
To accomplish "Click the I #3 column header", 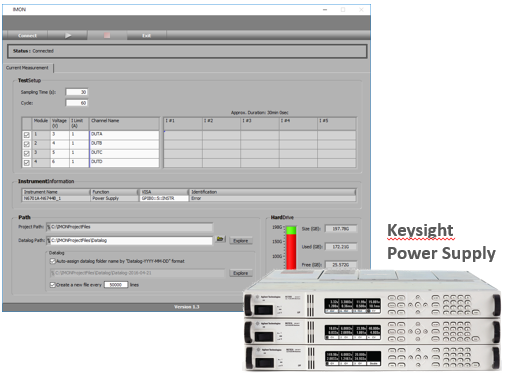I will point(260,123).
